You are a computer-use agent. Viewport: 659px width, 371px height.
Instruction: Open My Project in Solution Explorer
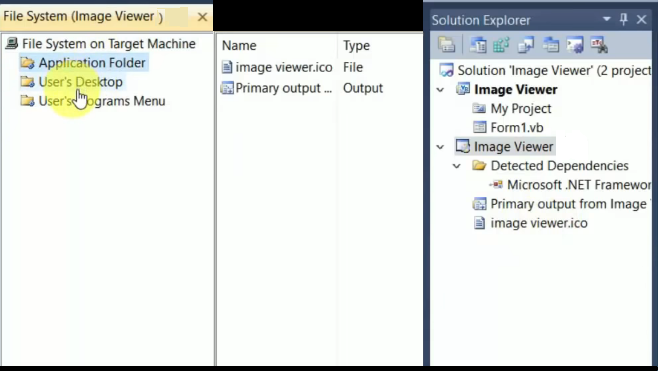521,109
